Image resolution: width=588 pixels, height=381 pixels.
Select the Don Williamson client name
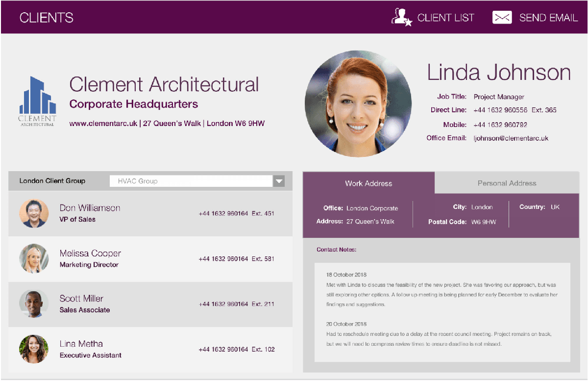[x=90, y=208]
